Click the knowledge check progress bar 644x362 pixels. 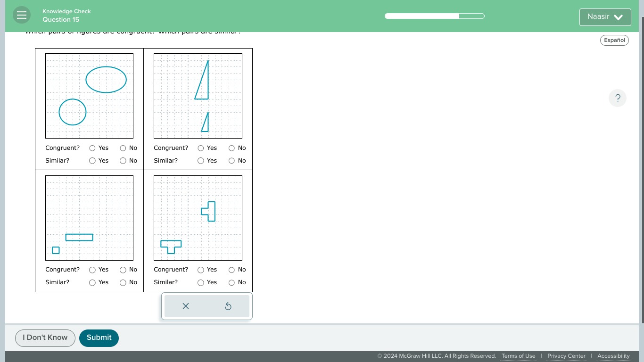click(x=435, y=16)
